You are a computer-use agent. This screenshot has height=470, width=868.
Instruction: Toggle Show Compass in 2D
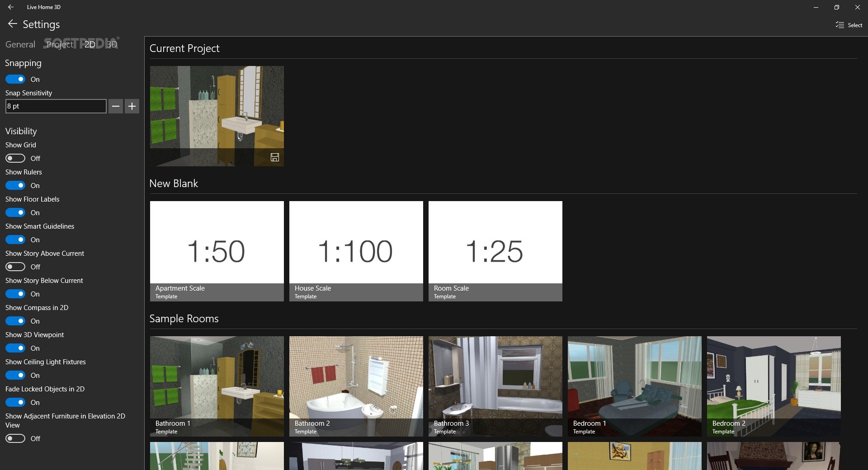click(15, 321)
